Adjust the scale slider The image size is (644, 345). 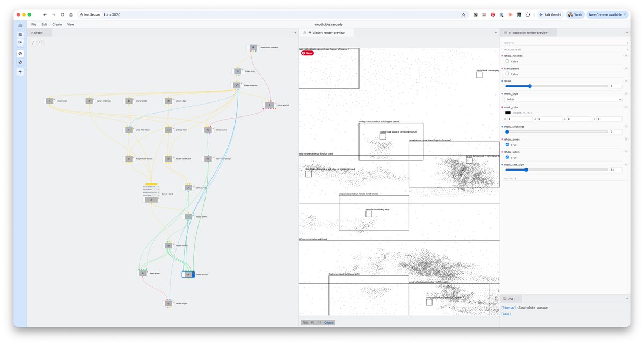pyautogui.click(x=556, y=86)
